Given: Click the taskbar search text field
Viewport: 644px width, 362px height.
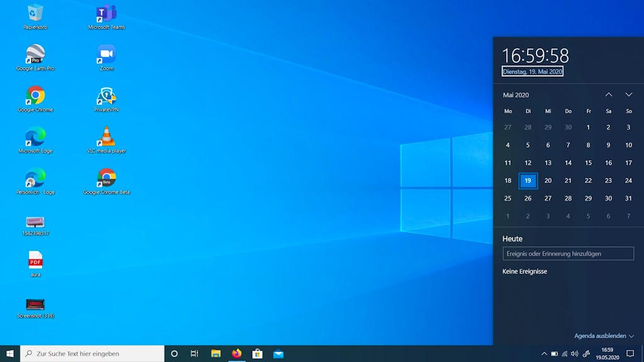Looking at the screenshot, I should tap(92, 353).
